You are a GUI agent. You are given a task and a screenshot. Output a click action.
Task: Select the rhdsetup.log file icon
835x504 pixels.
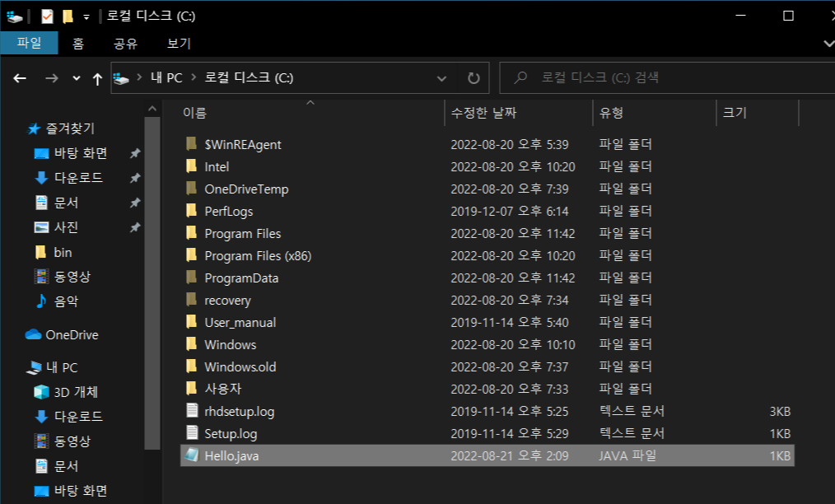click(192, 411)
